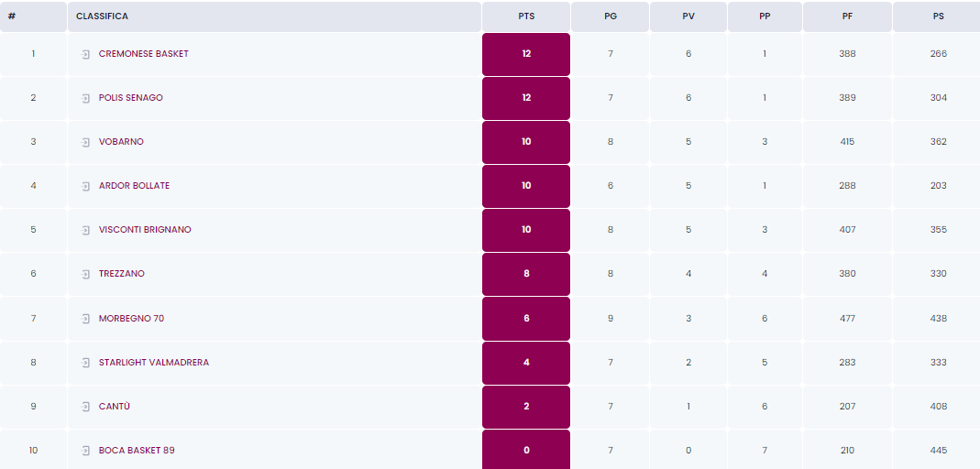Go to the Morbegno 70 team page
This screenshot has width=980, height=469.
[131, 319]
